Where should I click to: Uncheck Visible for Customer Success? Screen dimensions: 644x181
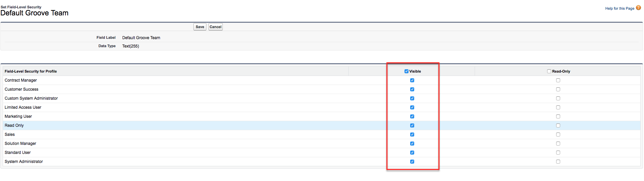click(412, 89)
